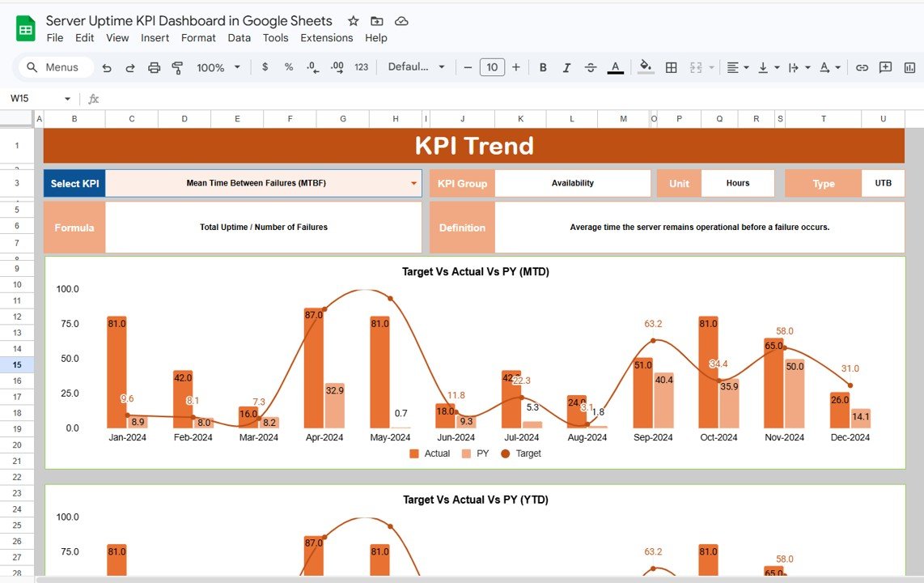Image resolution: width=924 pixels, height=583 pixels.
Task: Open the font size zoom dropdown at 100%
Action: pyautogui.click(x=218, y=67)
